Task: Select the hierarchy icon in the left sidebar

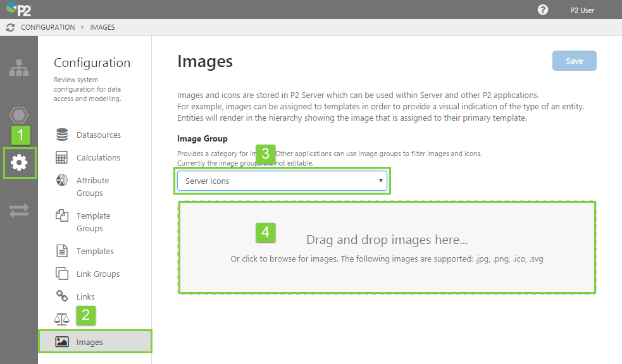Action: (19, 68)
